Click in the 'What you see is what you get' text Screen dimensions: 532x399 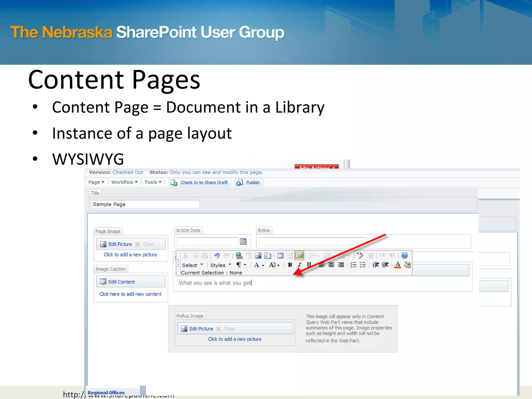(215, 283)
